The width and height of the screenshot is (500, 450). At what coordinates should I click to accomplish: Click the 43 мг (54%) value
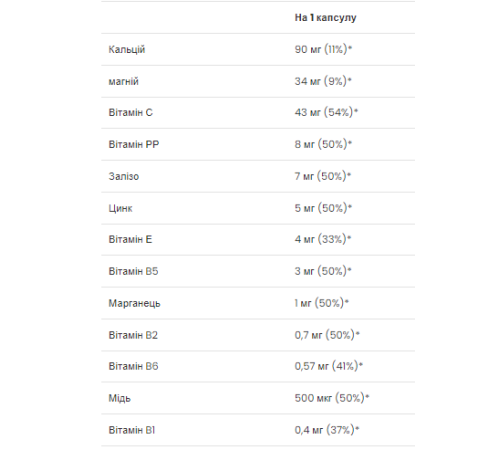pyautogui.click(x=326, y=112)
